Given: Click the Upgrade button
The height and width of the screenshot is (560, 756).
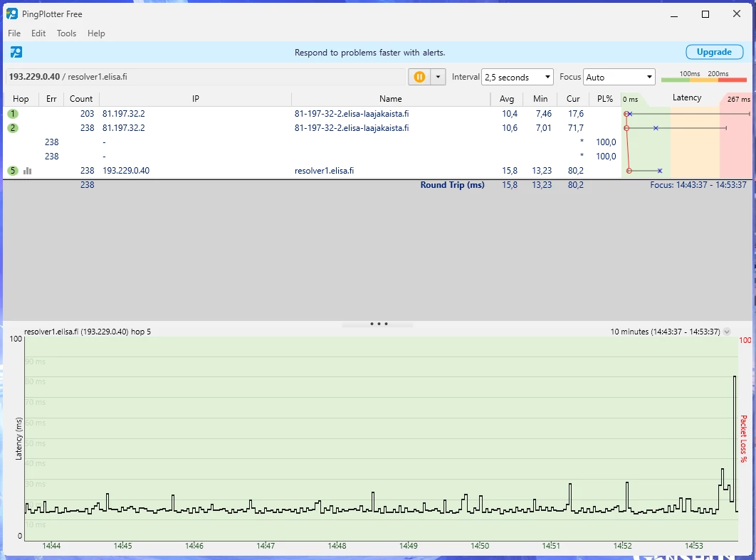Looking at the screenshot, I should (x=713, y=52).
